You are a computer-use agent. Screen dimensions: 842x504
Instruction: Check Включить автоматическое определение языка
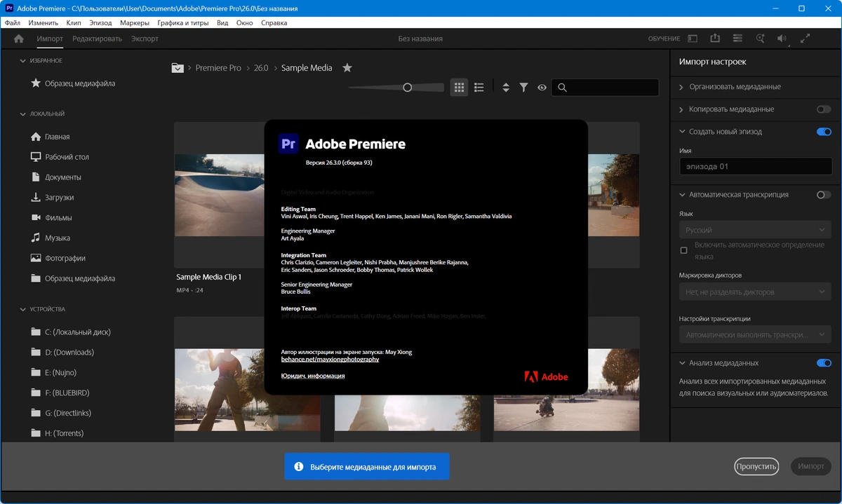pyautogui.click(x=684, y=250)
